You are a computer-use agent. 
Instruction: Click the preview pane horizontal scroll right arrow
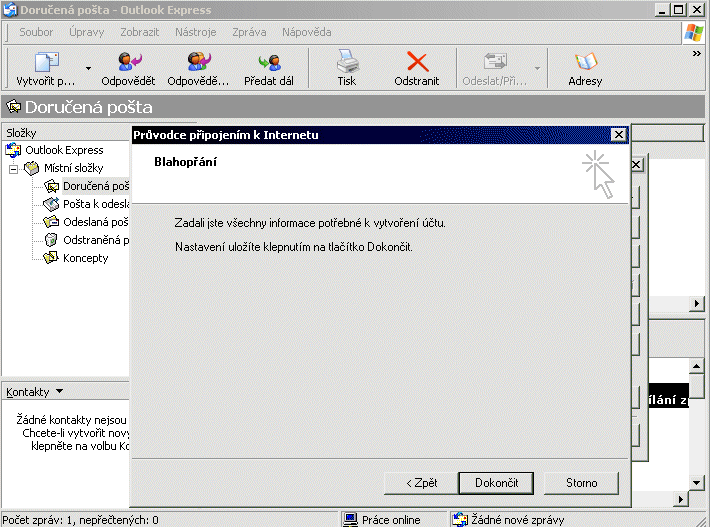click(x=681, y=499)
